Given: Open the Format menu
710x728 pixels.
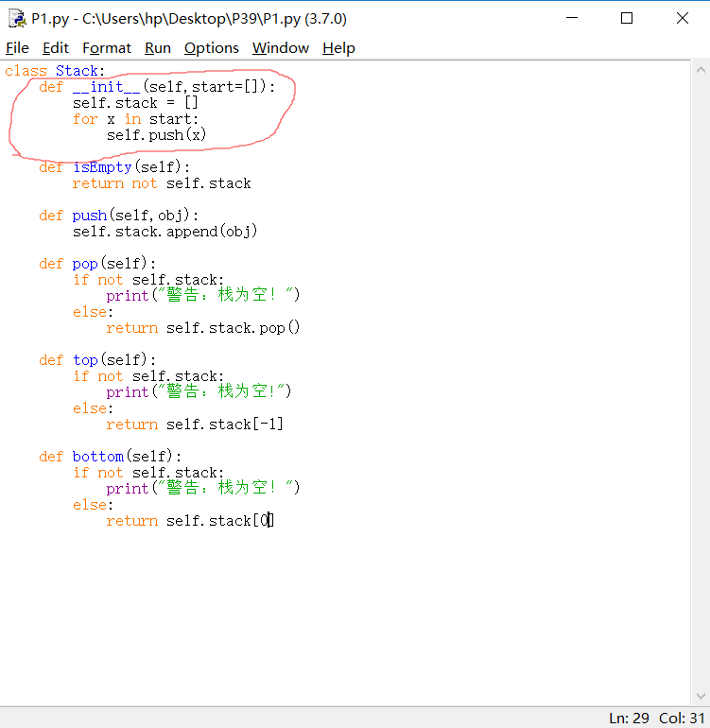Looking at the screenshot, I should [x=107, y=48].
